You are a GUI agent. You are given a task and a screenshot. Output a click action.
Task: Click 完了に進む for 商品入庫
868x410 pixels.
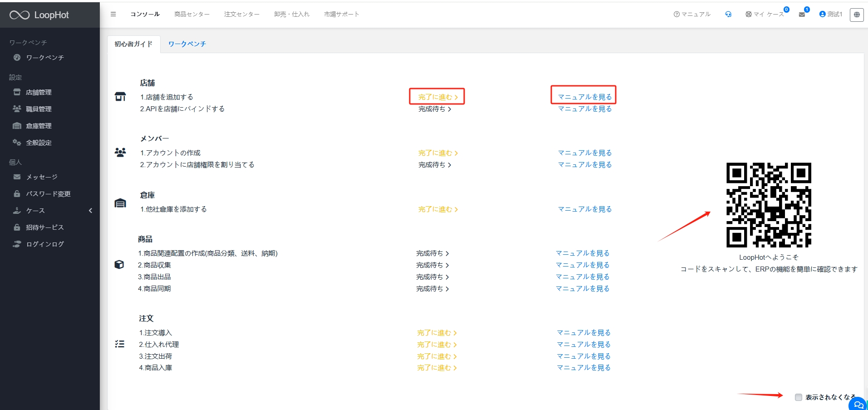pos(437,368)
